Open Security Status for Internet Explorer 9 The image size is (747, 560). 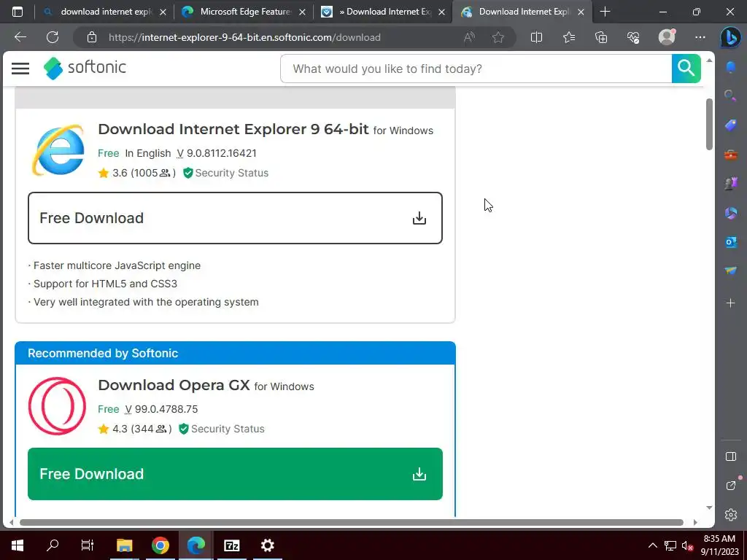(226, 173)
